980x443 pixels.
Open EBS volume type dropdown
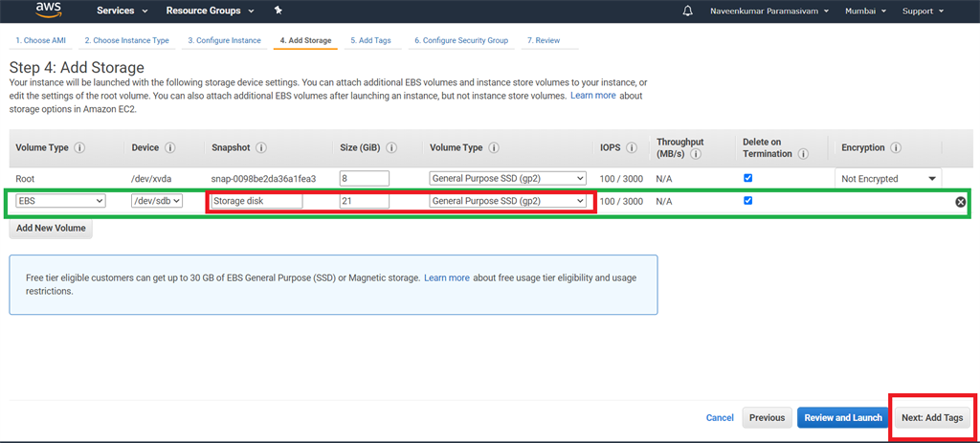coord(60,201)
